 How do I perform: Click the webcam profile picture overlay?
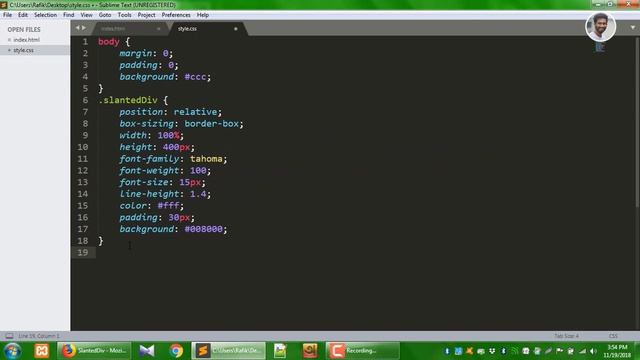(x=600, y=27)
